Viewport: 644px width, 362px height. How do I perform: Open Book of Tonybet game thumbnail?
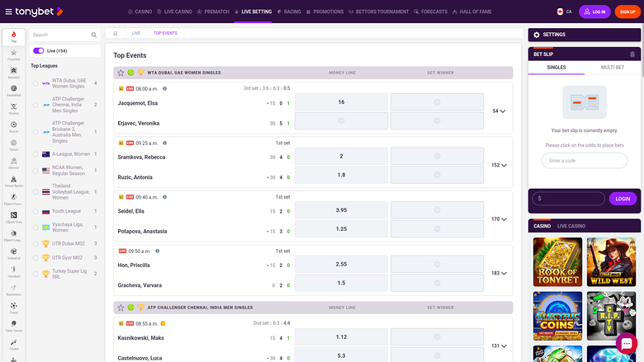coord(558,262)
